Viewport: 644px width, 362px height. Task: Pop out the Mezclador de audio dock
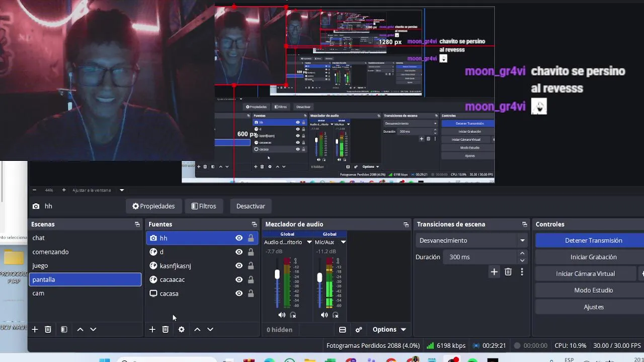tap(406, 224)
